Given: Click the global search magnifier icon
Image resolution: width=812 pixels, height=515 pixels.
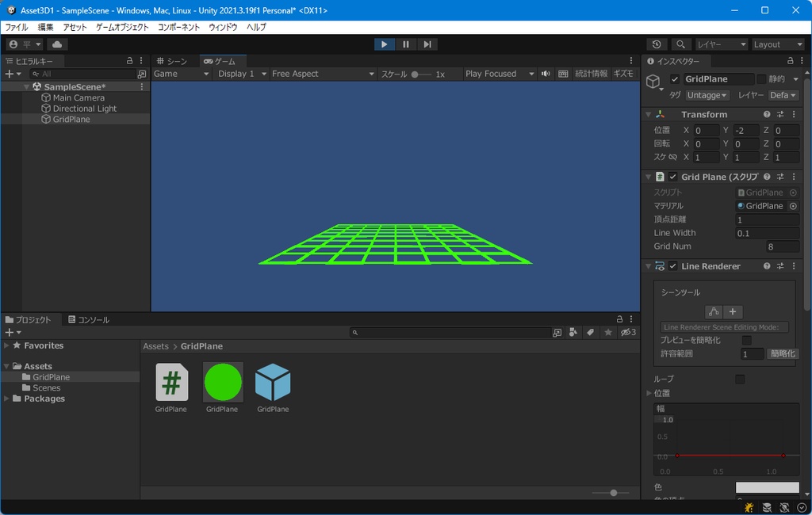Looking at the screenshot, I should point(680,44).
